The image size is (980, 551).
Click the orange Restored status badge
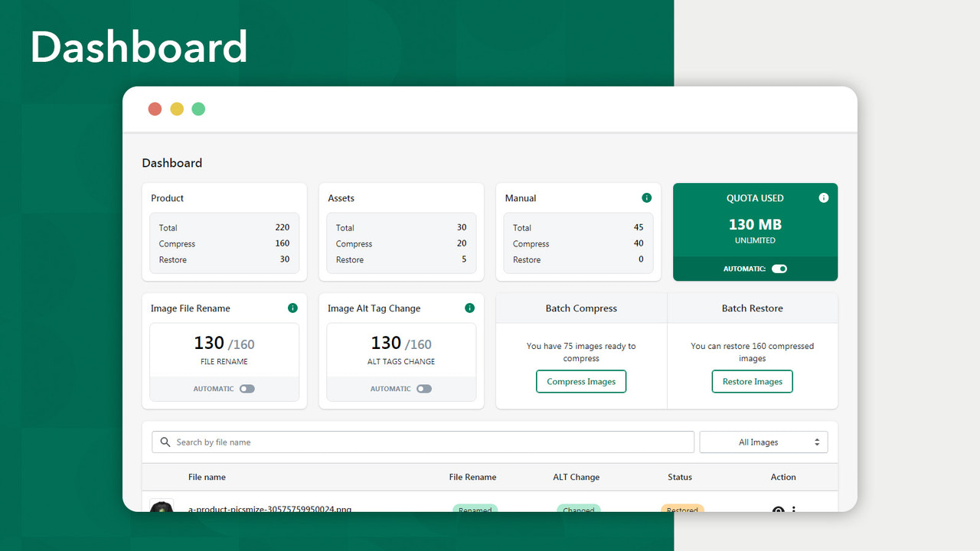coord(681,507)
